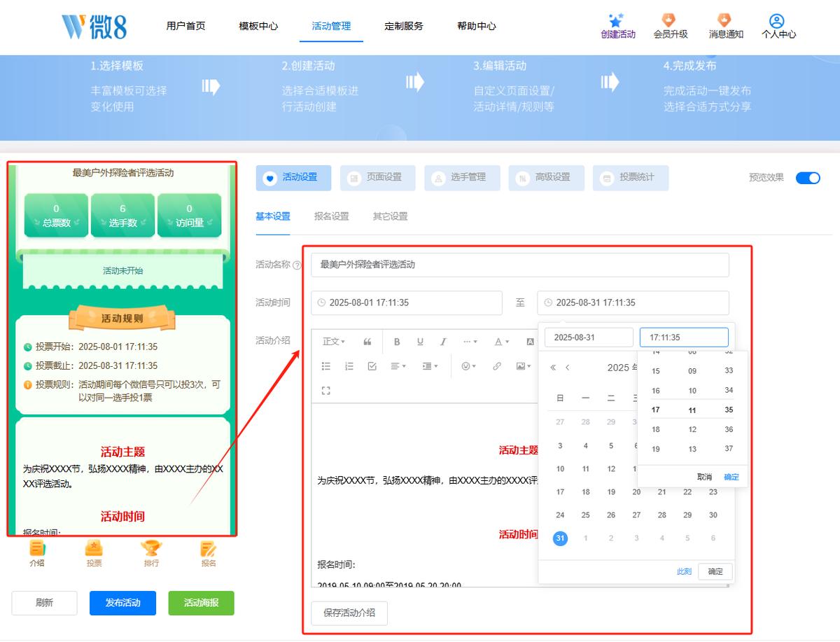Open the emoji picker dropdown
840x642 pixels.
[468, 366]
